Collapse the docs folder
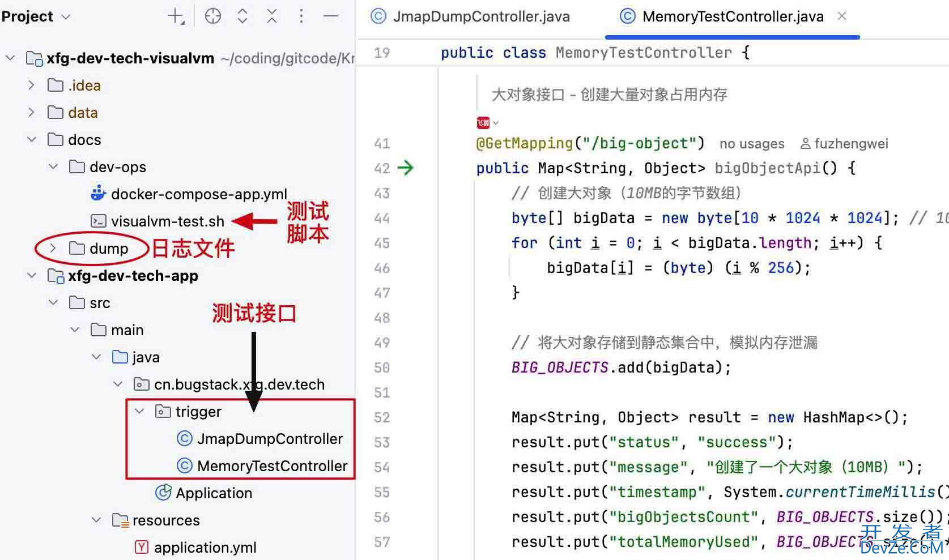This screenshot has width=949, height=560. (x=32, y=139)
